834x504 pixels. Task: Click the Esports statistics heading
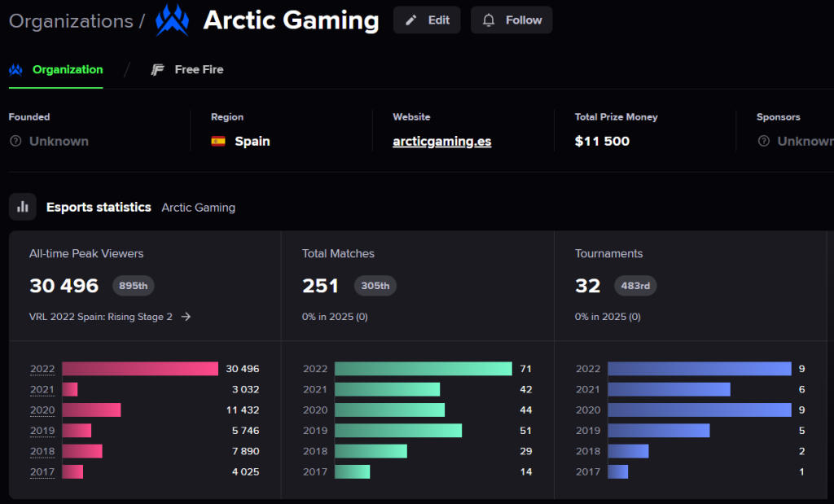coord(99,208)
